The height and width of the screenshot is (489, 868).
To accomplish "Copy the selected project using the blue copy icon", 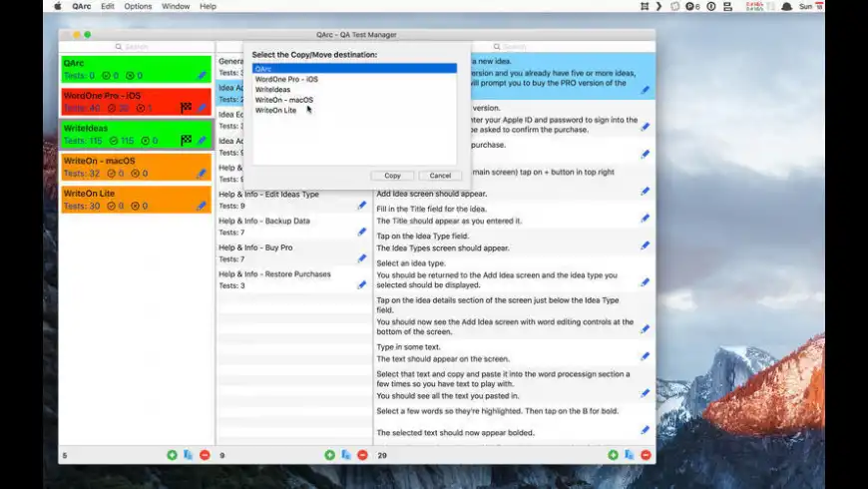I will point(189,455).
